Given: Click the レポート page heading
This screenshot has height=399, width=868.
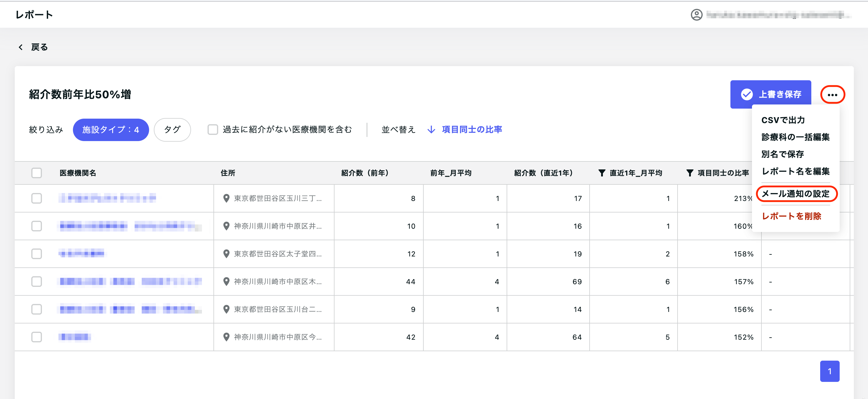Looking at the screenshot, I should coord(34,15).
